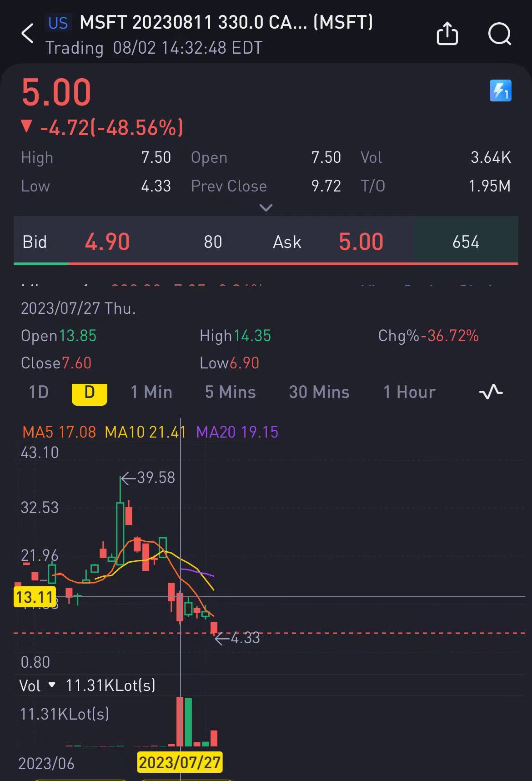Tap the tall green volume bar
Viewport: 532px width, 781px height.
[x=188, y=722]
